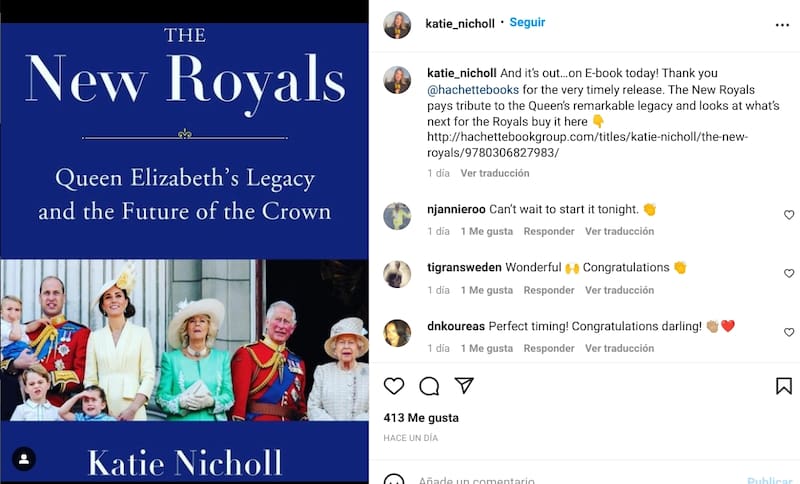This screenshot has height=484, width=800.
Task: Reply to njannieroo's comment
Action: (x=549, y=232)
